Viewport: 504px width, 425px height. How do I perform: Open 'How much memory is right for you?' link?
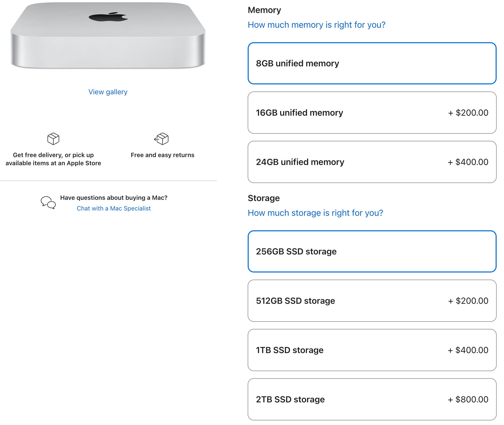[x=317, y=25]
